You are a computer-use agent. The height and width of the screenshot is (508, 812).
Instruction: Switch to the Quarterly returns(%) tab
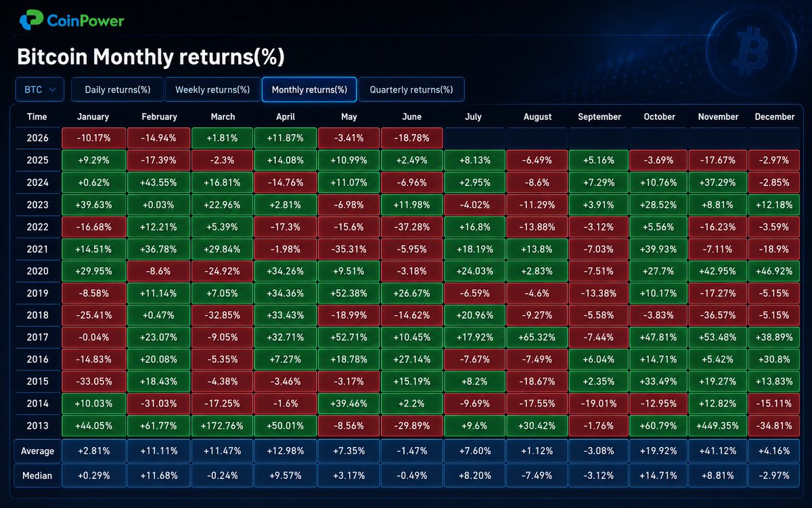tap(411, 89)
